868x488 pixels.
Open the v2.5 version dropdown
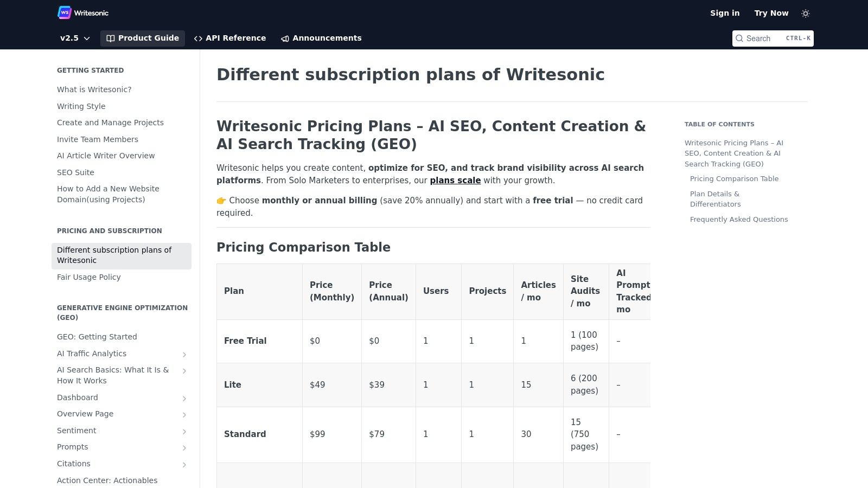click(x=75, y=38)
